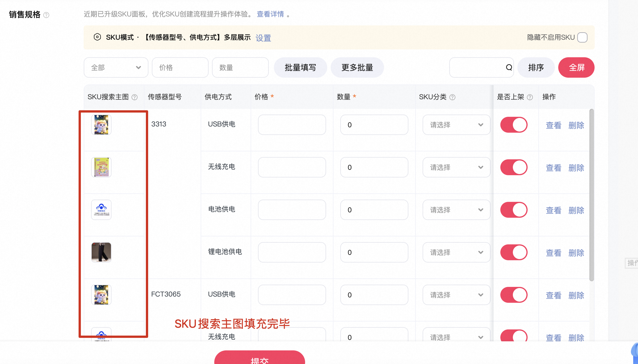638x364 pixels.
Task: Click quantity field for 3313 USB供电
Action: click(374, 125)
